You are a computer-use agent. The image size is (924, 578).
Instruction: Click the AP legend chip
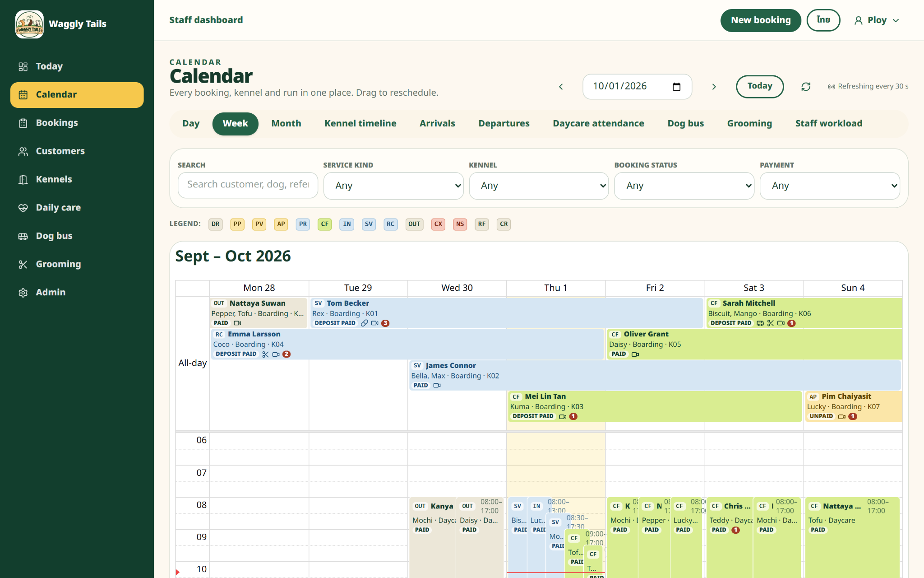tap(281, 224)
